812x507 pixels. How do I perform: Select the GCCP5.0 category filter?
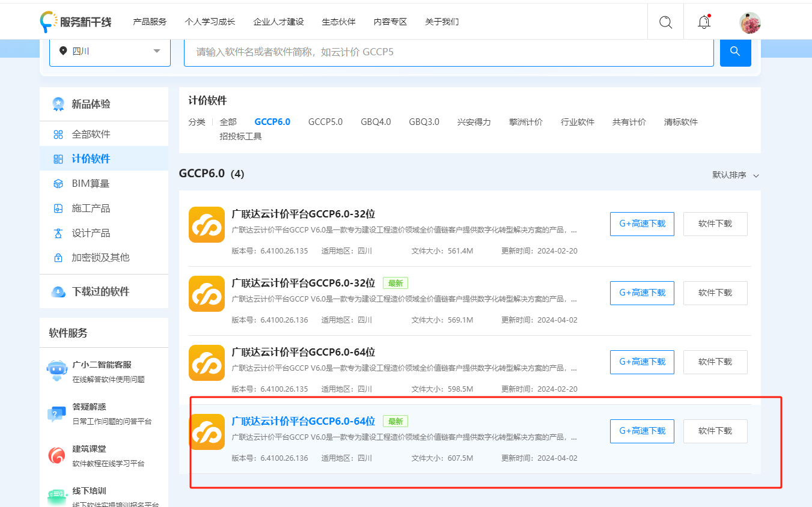coord(325,122)
